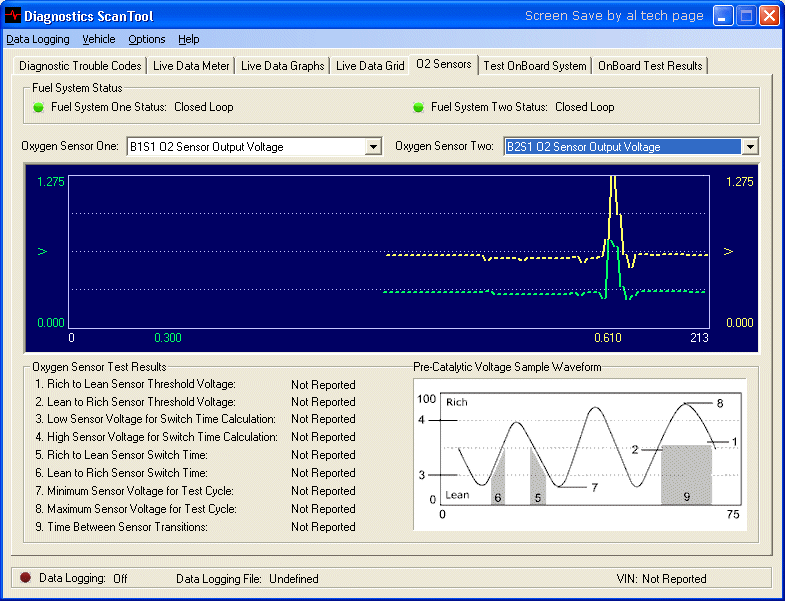785x601 pixels.
Task: Minimize the ScanTool window
Action: pos(723,16)
